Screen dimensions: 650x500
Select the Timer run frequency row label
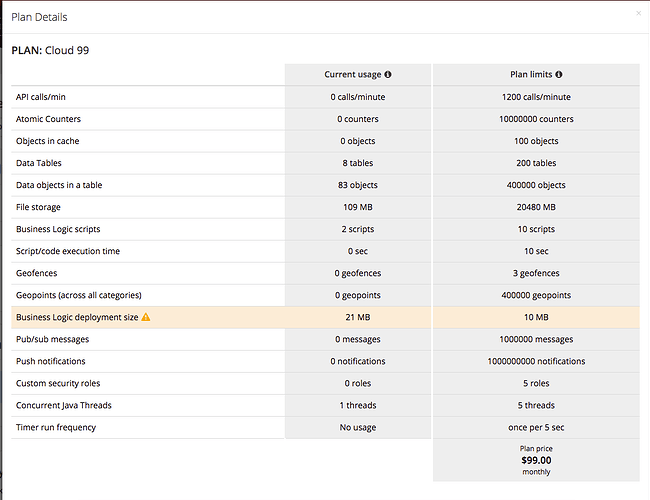[x=54, y=427]
